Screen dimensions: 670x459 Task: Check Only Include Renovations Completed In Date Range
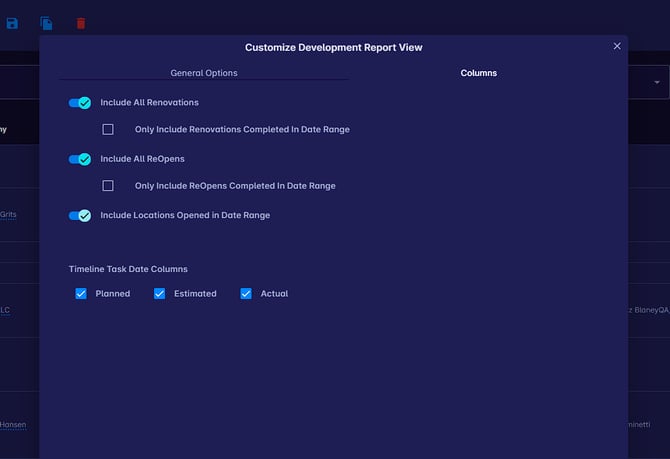(108, 130)
